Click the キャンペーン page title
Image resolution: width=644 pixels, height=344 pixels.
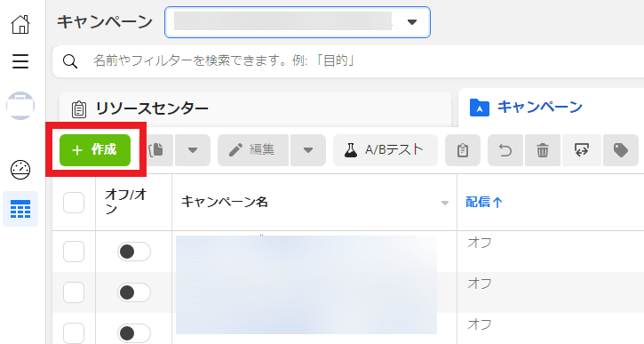(105, 22)
